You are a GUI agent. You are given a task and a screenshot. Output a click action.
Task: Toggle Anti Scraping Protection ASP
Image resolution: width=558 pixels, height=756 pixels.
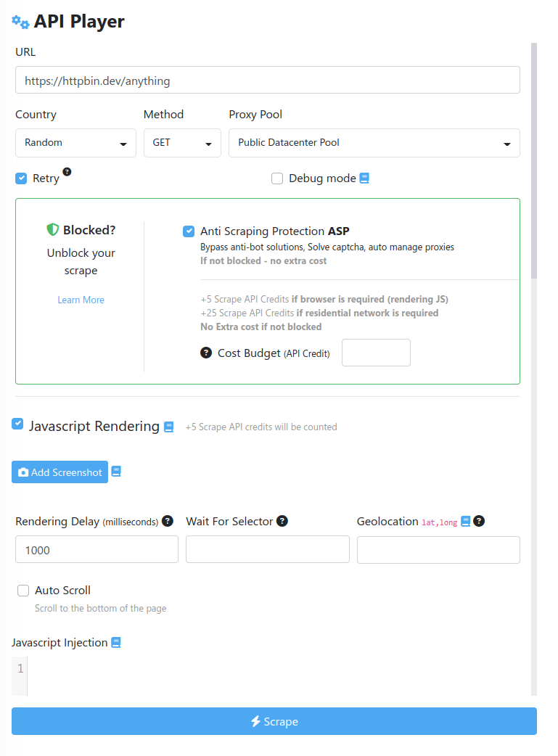click(x=189, y=231)
